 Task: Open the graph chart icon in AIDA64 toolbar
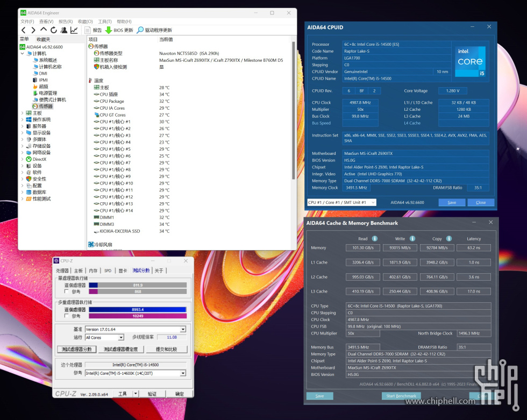74,30
